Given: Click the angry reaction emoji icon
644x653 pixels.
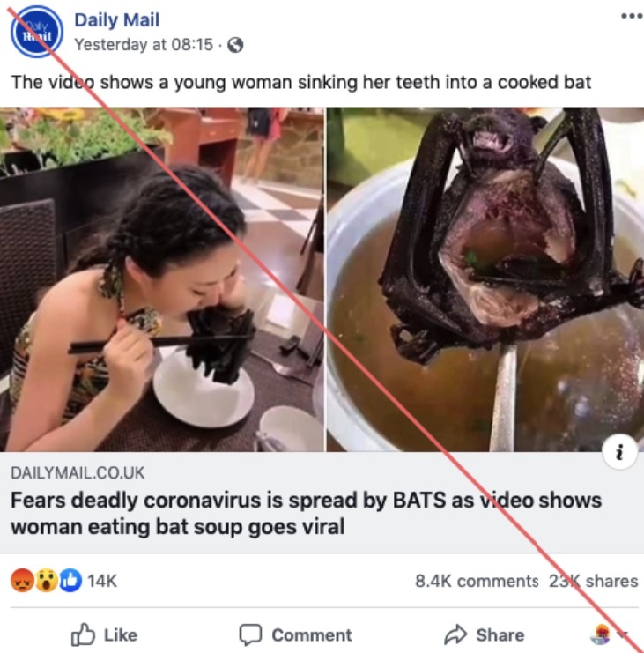Looking at the screenshot, I should pos(22,581).
